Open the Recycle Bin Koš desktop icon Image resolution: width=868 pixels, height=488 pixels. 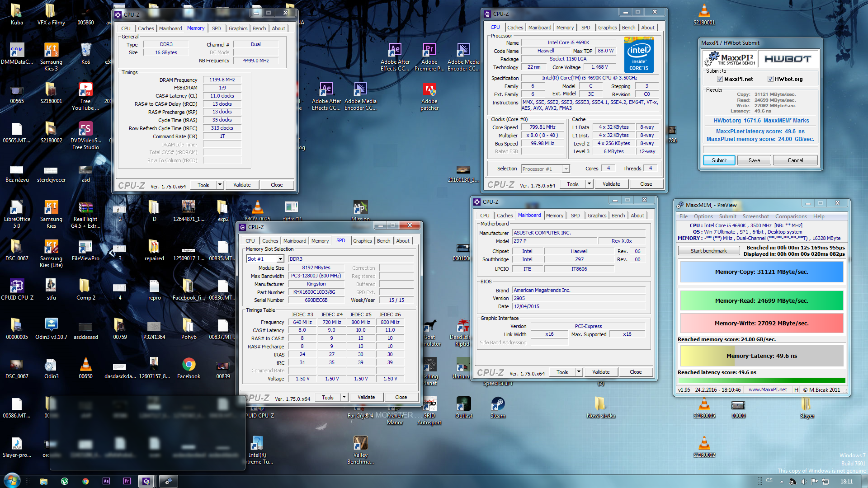(x=85, y=54)
